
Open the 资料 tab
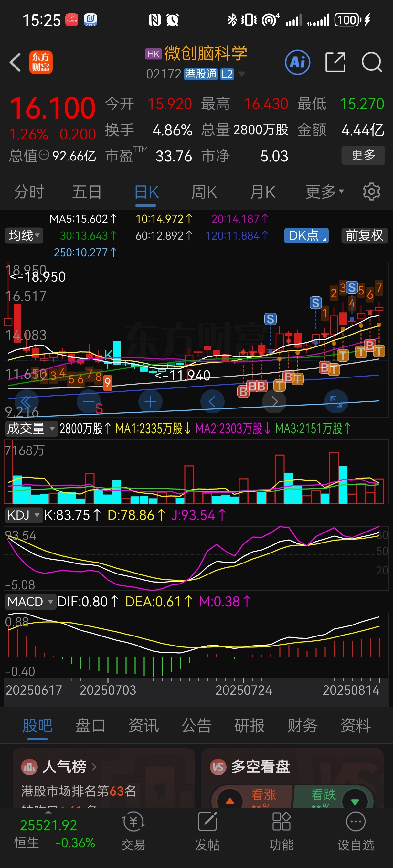point(355,726)
